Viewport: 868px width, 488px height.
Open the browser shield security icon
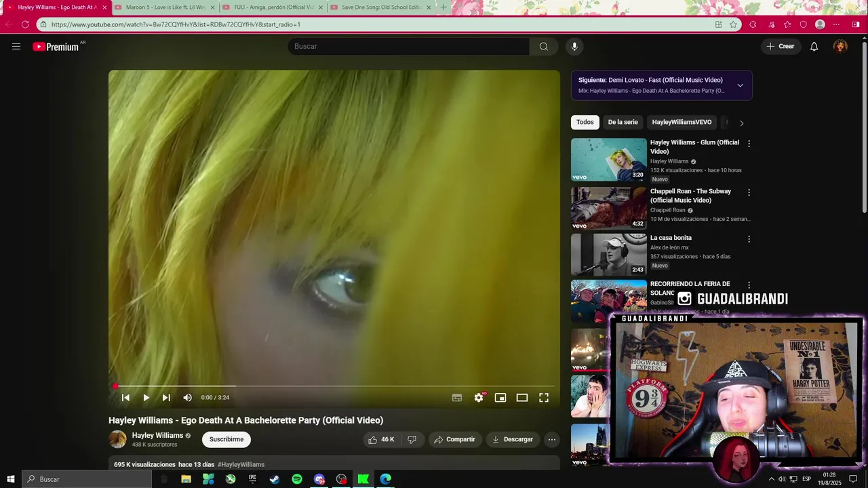(804, 24)
